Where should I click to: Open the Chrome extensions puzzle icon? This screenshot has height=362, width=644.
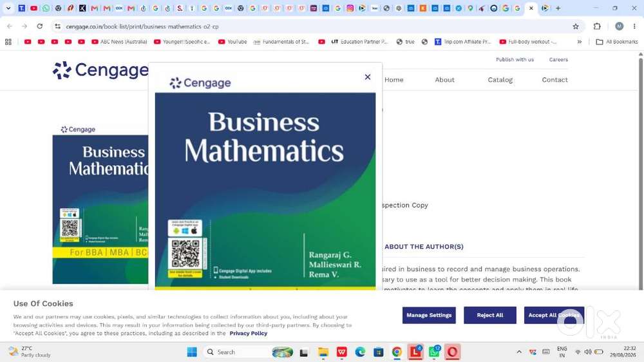(x=597, y=26)
